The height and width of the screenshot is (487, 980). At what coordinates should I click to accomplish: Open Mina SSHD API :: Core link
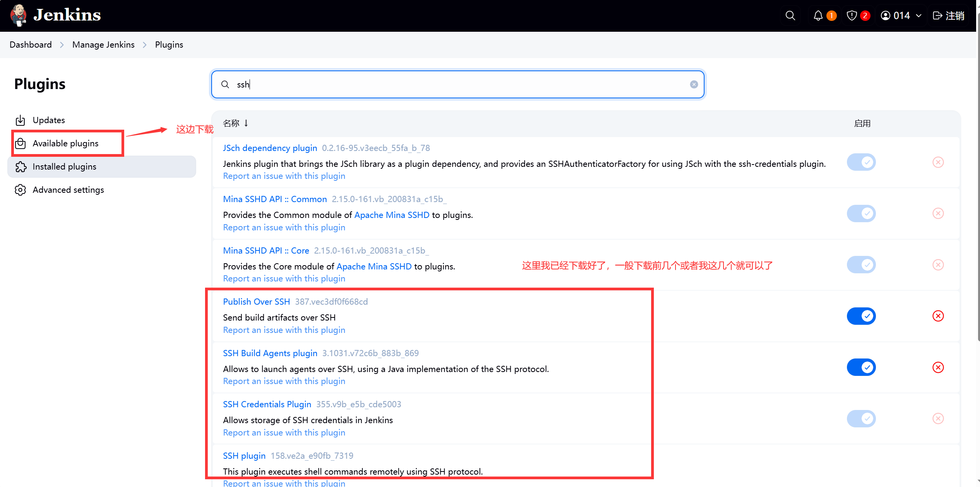coord(266,250)
